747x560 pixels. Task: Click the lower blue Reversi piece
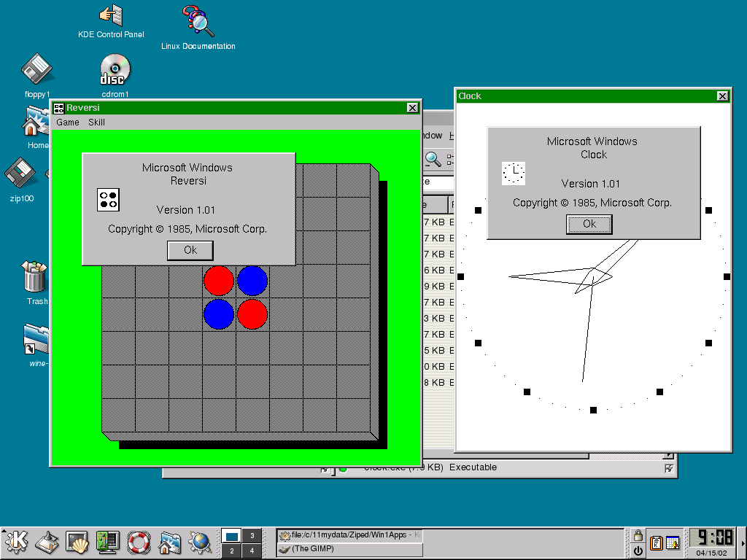pos(219,314)
